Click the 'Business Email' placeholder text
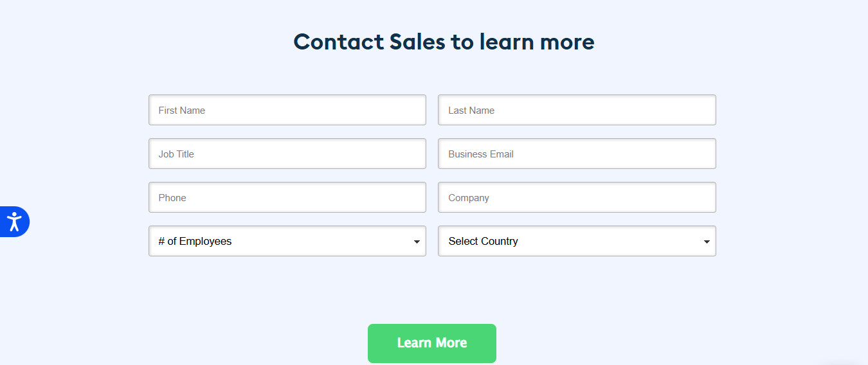 tap(481, 154)
